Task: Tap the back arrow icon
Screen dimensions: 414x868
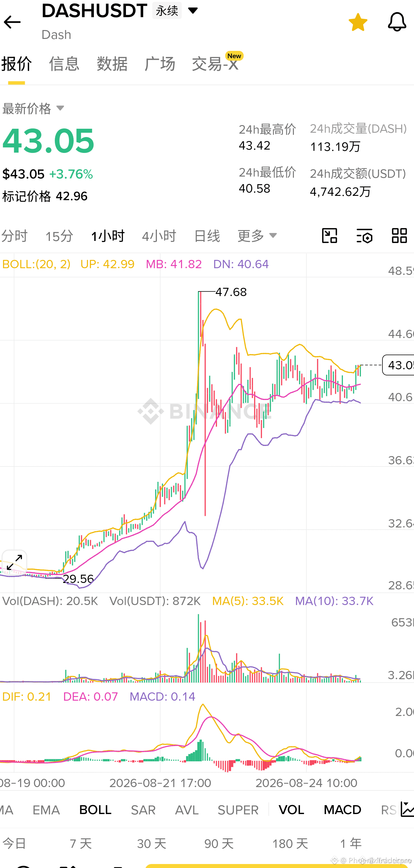Action: [x=12, y=22]
